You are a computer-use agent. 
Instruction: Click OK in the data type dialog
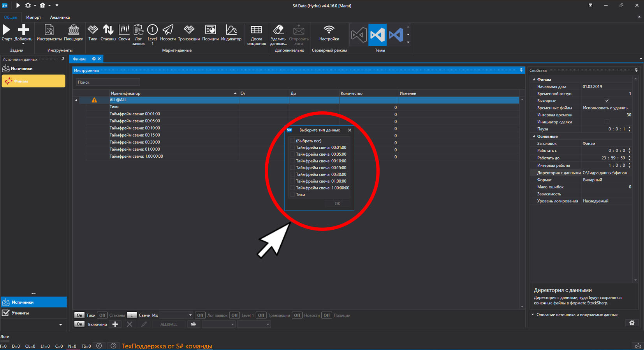point(337,204)
